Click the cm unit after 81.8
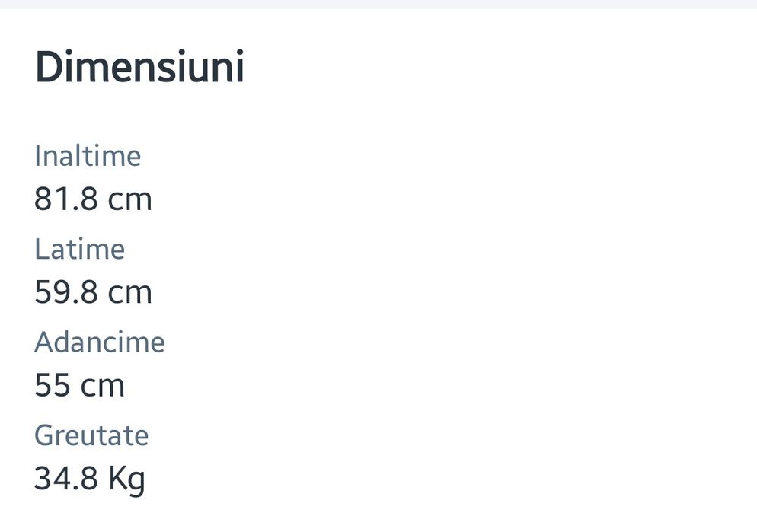 coord(129,199)
